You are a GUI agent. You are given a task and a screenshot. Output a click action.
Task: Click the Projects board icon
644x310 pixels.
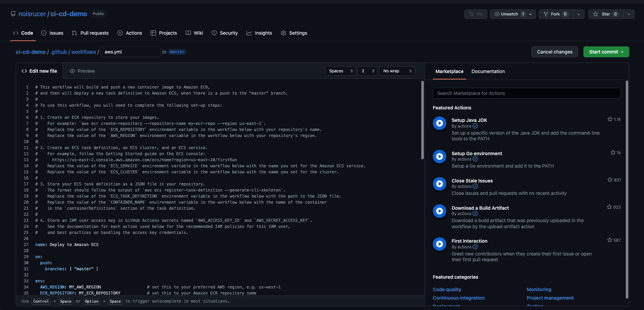154,33
